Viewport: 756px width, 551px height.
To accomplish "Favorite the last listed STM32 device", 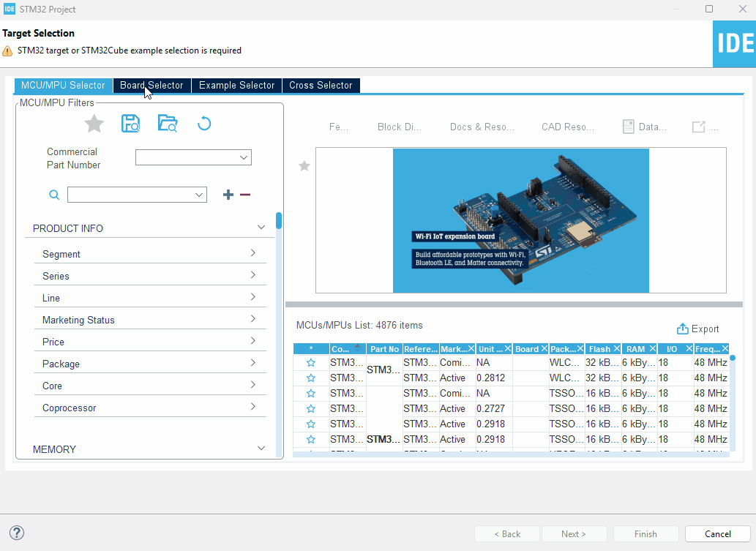I will coord(310,439).
